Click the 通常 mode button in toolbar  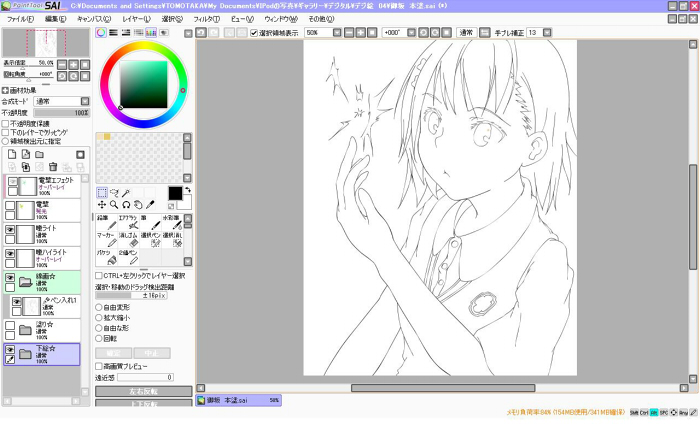466,33
